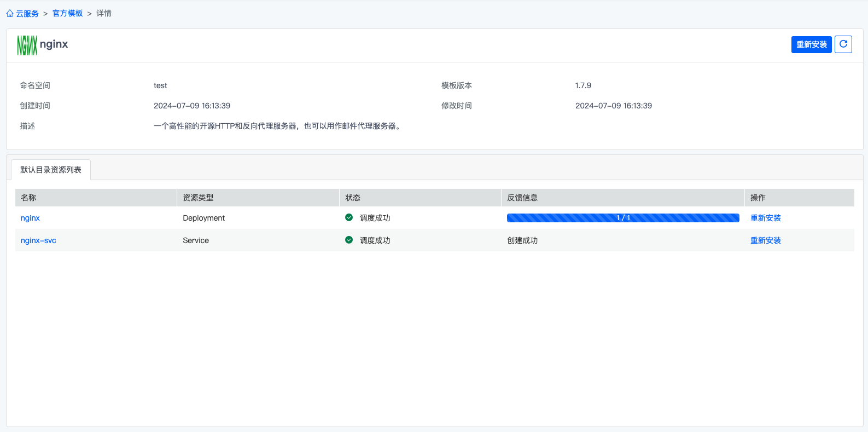The height and width of the screenshot is (432, 868).
Task: Click 重新安装 in the nginx row
Action: tap(766, 218)
